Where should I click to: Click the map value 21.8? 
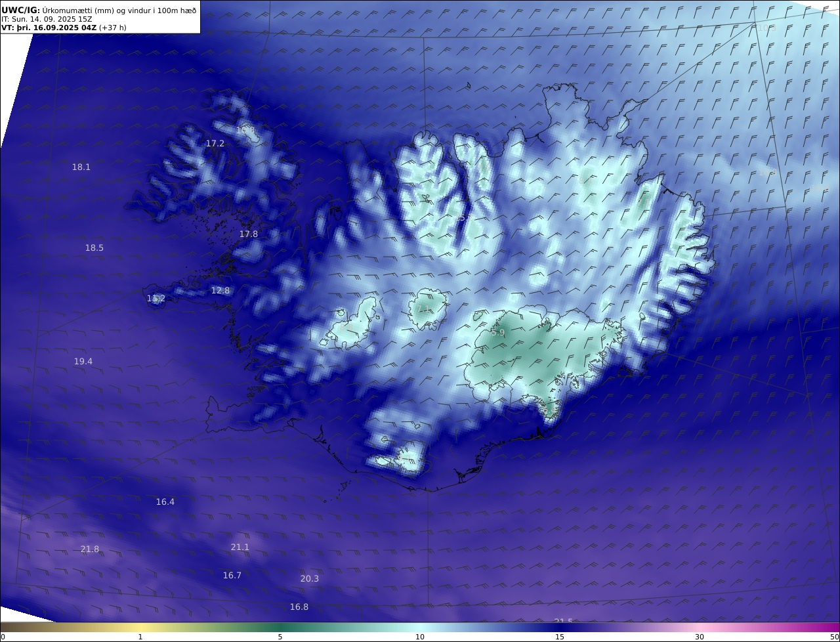[x=90, y=549]
